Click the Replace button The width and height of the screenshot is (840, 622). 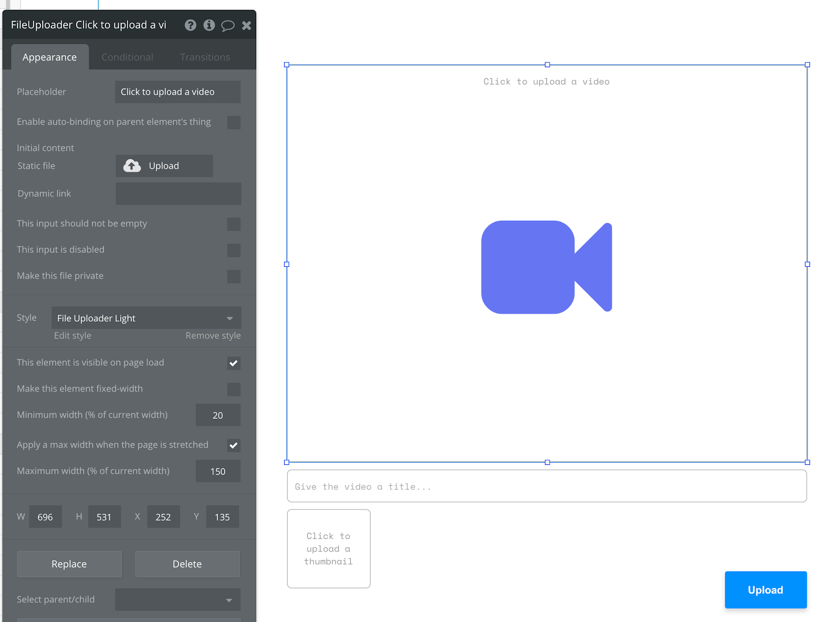[69, 564]
